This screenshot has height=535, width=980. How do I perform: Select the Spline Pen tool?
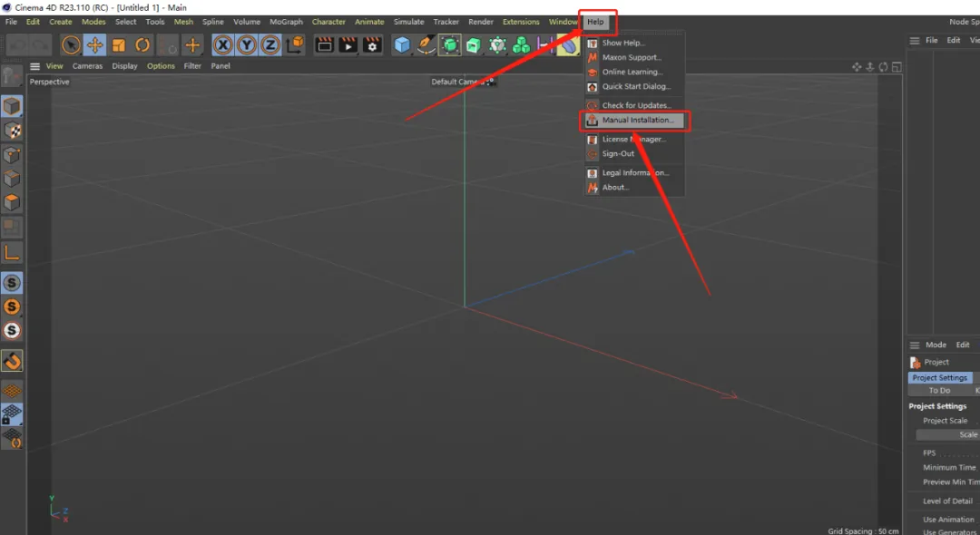[426, 45]
